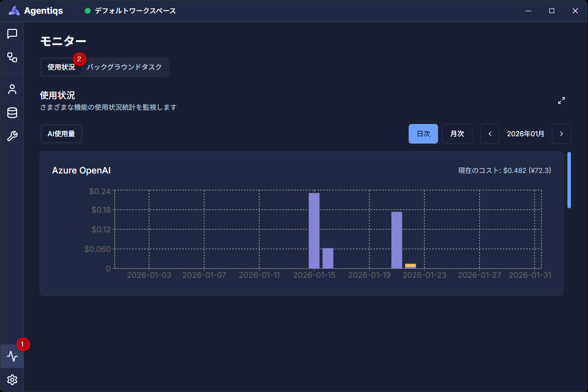Go to next month with right chevron
The image size is (588, 392).
click(562, 134)
